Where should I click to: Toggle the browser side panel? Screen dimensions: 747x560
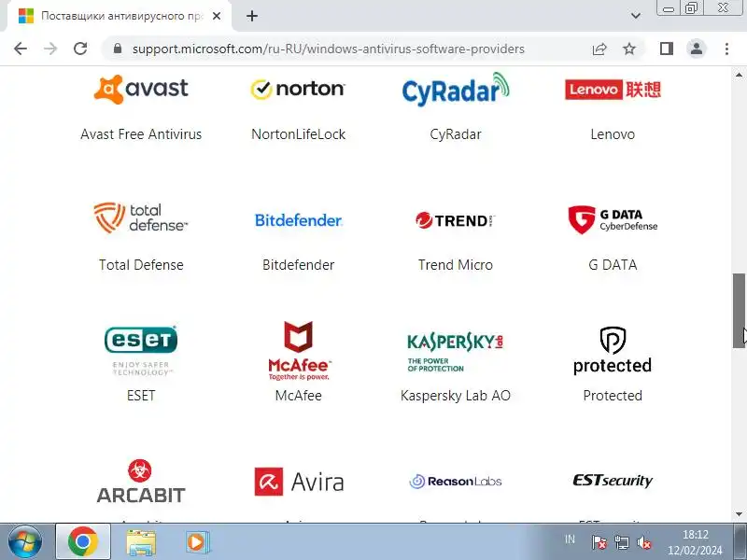coord(667,49)
